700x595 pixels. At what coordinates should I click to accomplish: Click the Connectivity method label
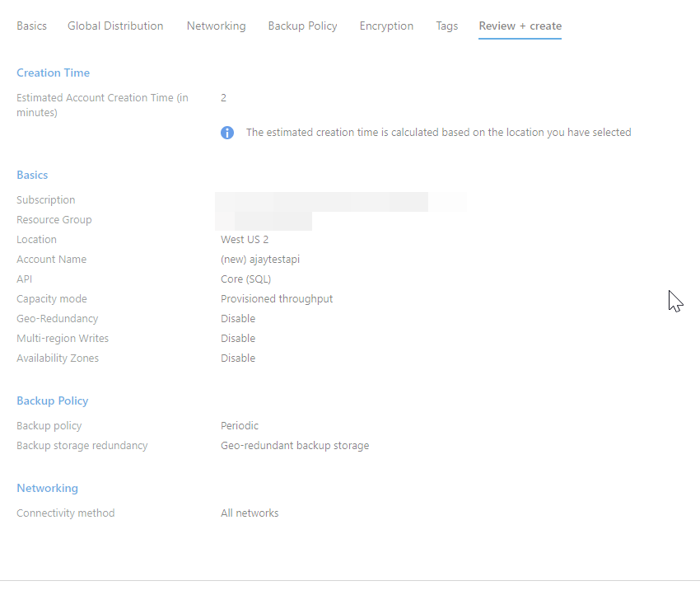pos(66,513)
